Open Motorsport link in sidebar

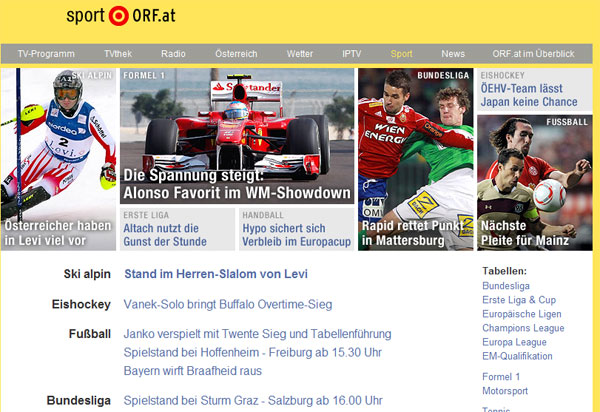coord(505,391)
